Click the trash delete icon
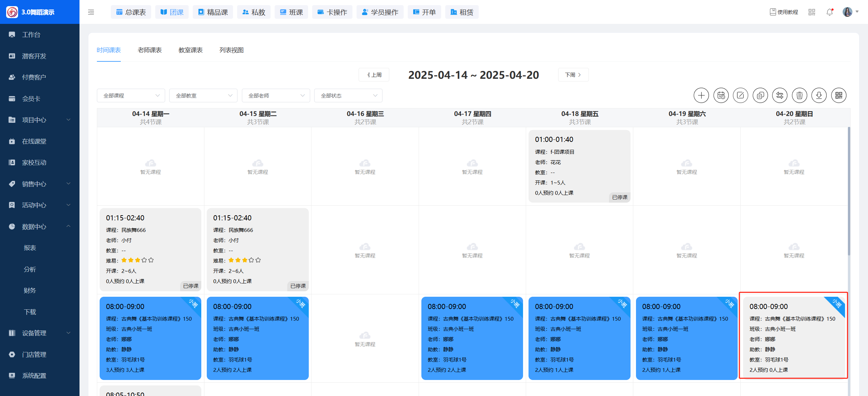 [799, 96]
